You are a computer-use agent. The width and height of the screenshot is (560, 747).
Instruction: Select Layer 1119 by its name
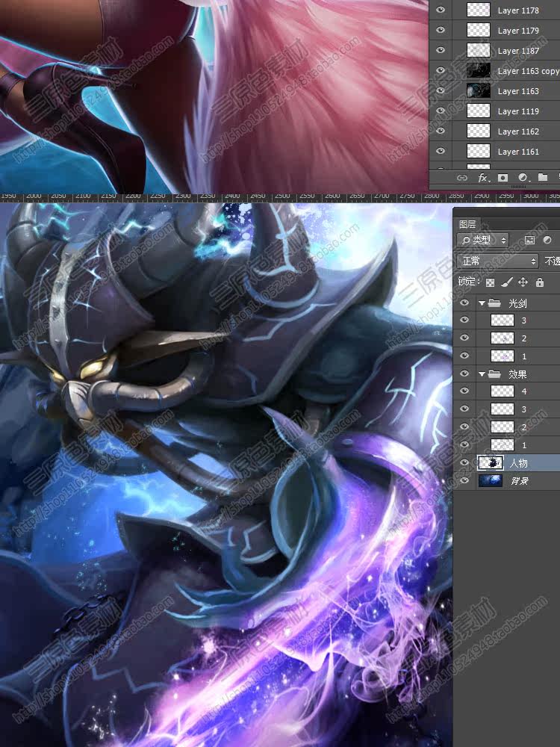click(518, 111)
